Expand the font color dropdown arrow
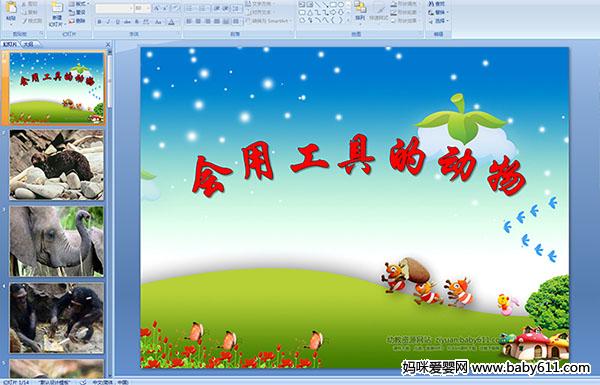The height and width of the screenshot is (385, 600). tap(176, 22)
